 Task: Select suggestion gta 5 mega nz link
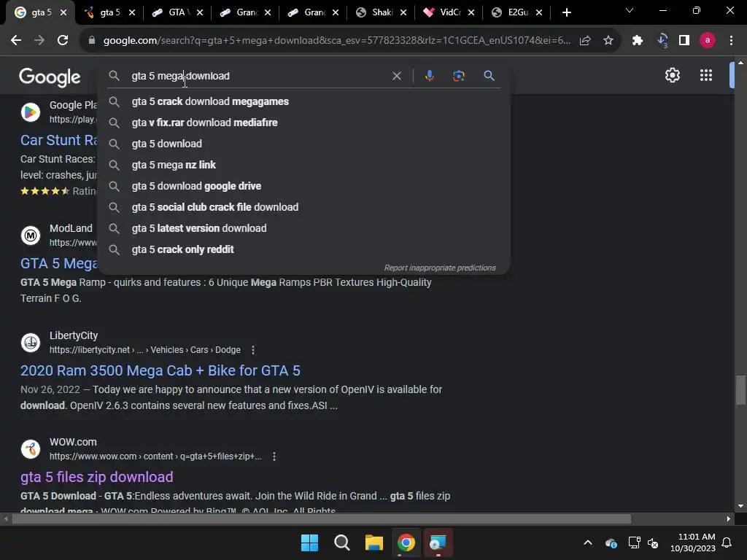click(304, 165)
